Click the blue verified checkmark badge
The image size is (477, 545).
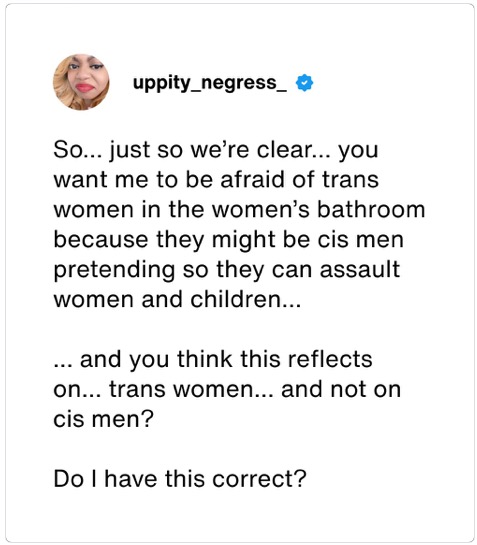[x=304, y=83]
